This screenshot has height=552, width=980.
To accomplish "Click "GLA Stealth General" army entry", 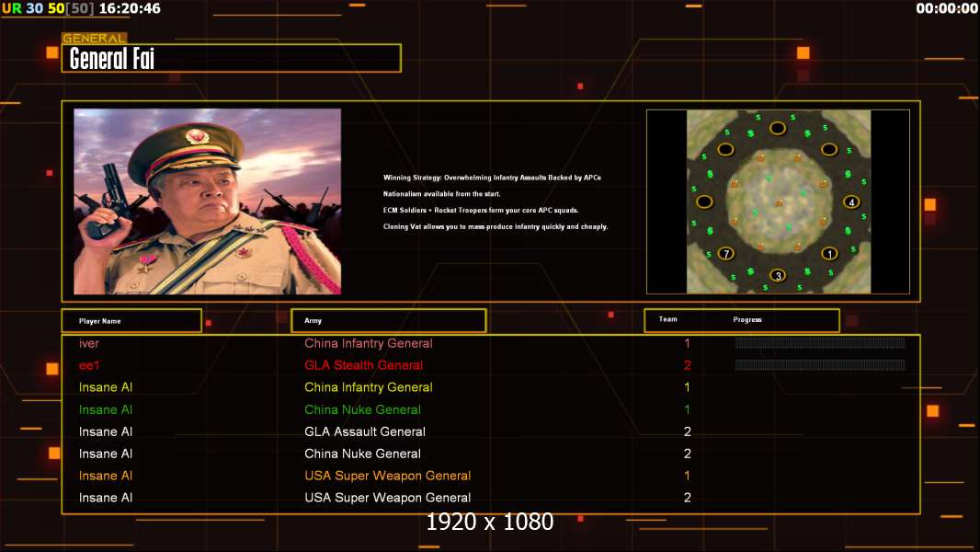I will click(363, 365).
